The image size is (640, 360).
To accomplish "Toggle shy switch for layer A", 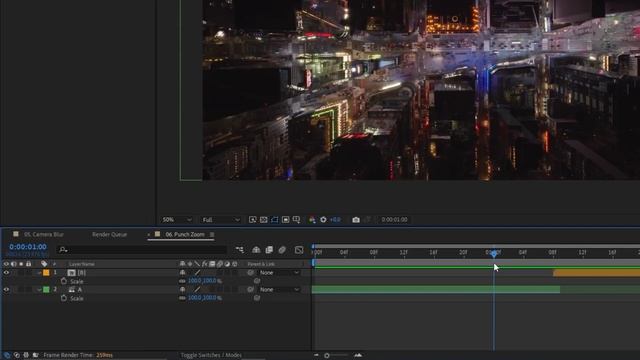I will 182,289.
